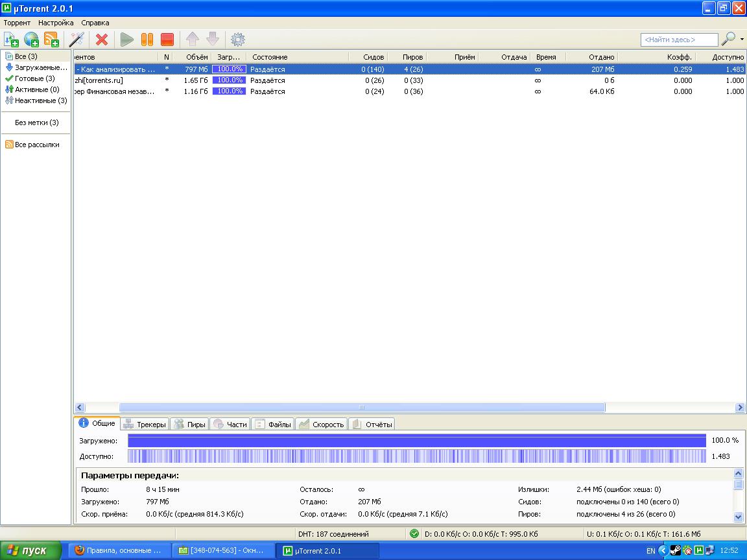
Task: Open the Настройка menu
Action: coord(56,23)
